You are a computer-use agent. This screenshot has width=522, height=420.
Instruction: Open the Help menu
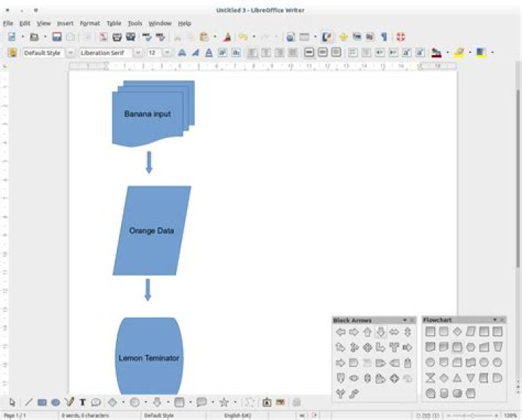coord(184,23)
